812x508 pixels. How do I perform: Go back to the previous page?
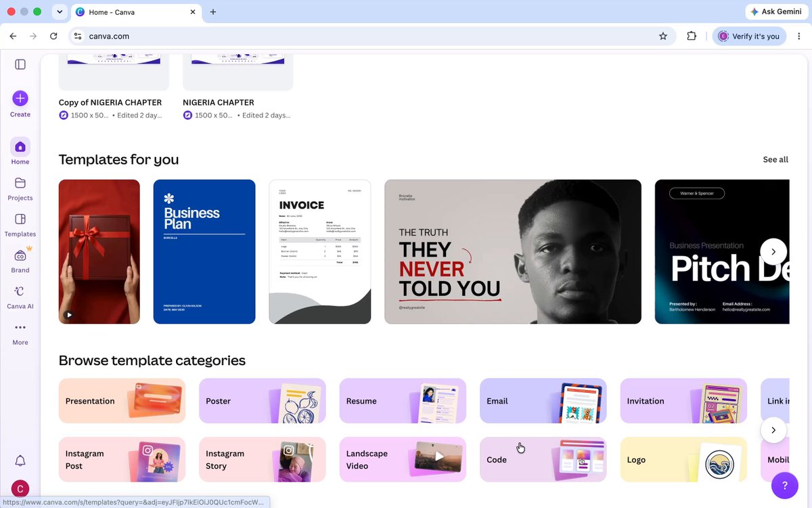point(13,37)
